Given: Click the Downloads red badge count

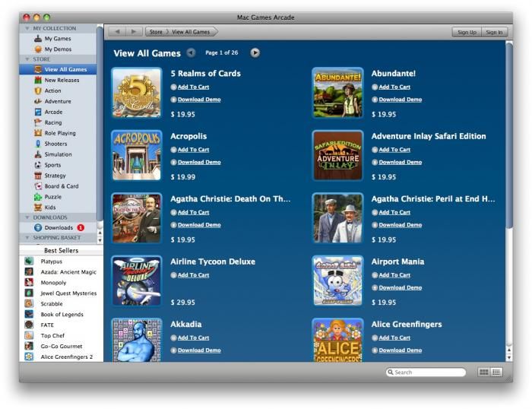Looking at the screenshot, I should (81, 227).
